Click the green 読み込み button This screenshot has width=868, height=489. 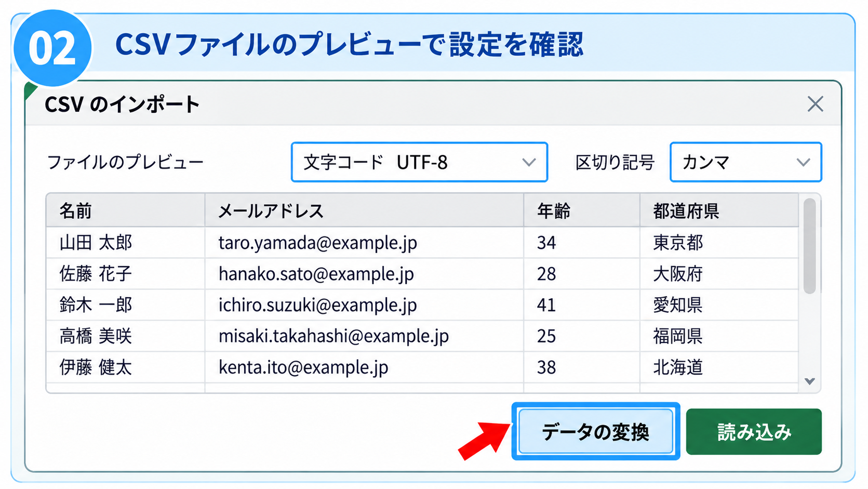(x=754, y=431)
